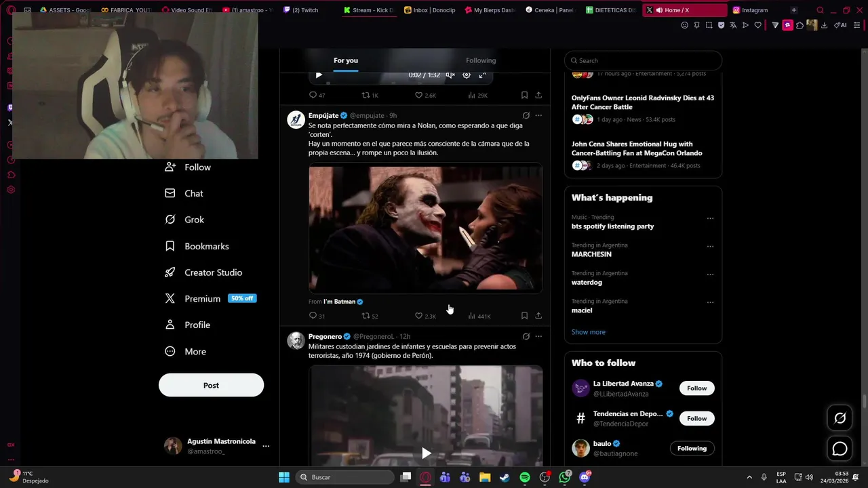Open Pregonero's profile avatar
Image resolution: width=868 pixels, height=488 pixels.
point(296,341)
